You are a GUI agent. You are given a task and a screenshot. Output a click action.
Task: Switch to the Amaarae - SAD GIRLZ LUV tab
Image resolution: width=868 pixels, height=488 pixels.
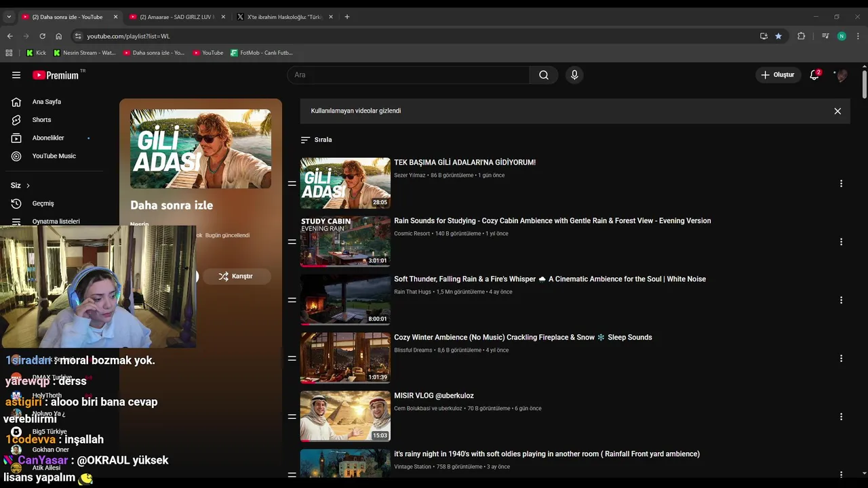pos(177,17)
